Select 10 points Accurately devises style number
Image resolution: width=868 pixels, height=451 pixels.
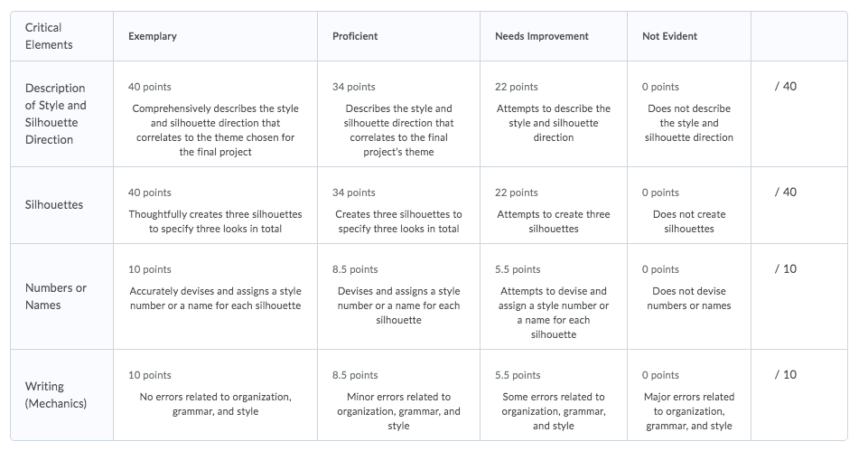[215, 296]
